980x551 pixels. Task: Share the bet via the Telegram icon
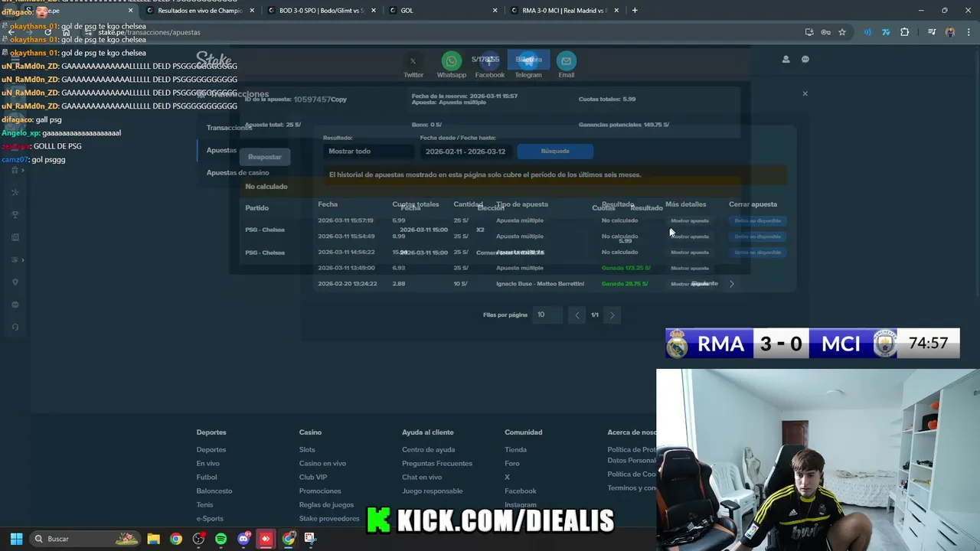click(528, 60)
